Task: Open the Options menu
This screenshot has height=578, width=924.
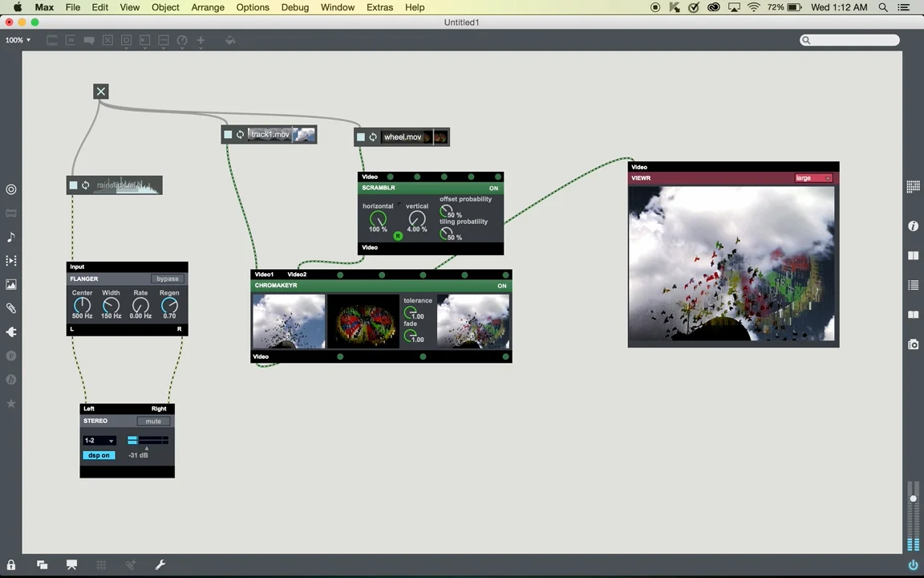Action: click(253, 7)
